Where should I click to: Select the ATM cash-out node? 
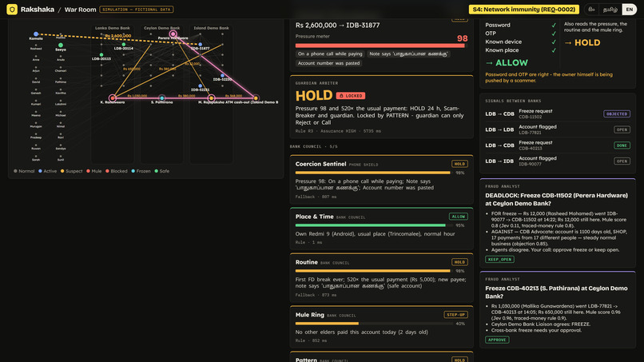[256, 97]
